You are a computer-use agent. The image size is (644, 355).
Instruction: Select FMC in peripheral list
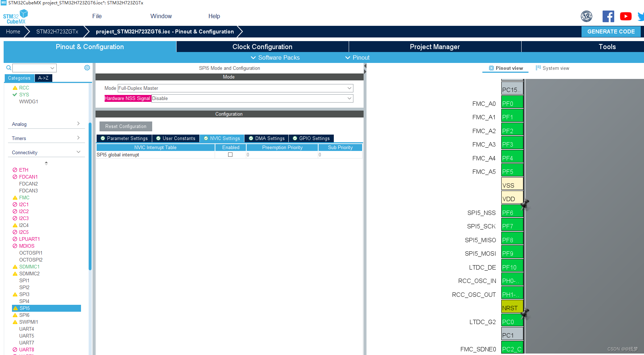click(24, 198)
